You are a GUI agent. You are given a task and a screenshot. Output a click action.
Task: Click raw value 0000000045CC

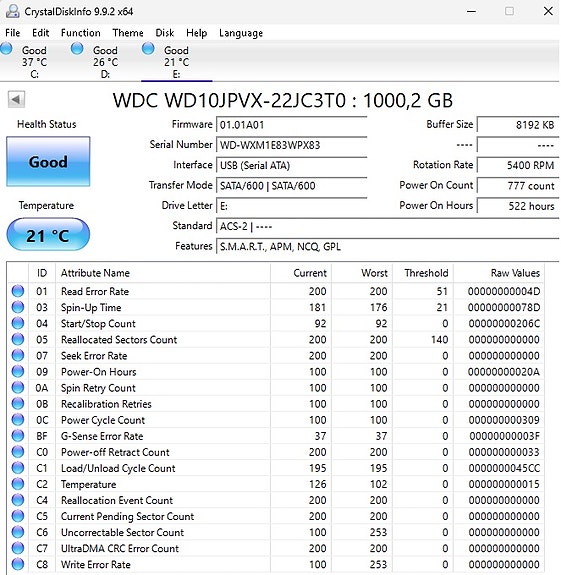(504, 468)
